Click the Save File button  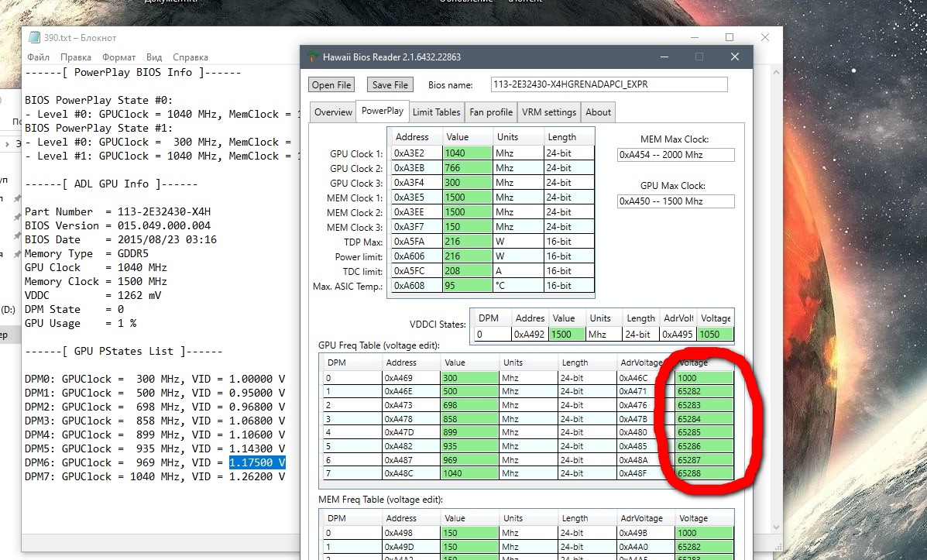(x=390, y=84)
